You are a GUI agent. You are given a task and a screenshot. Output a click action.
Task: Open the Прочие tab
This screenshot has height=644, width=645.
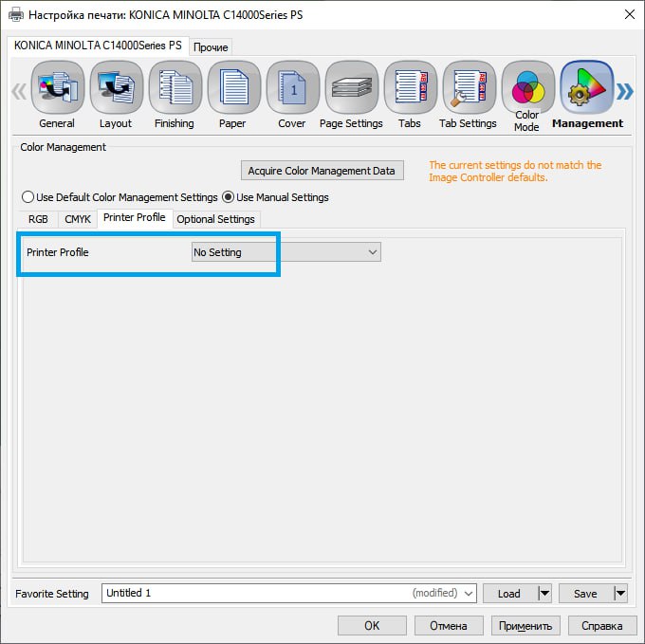[x=211, y=47]
